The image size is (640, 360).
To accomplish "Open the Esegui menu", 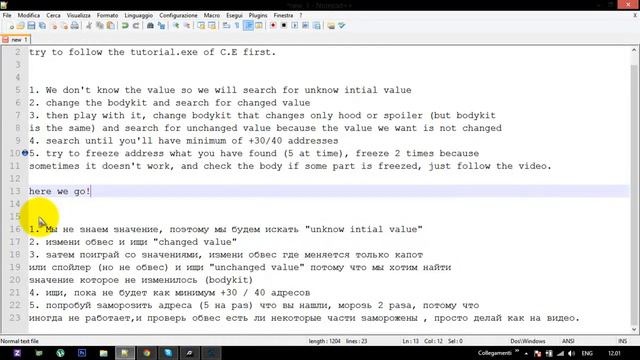I will pyautogui.click(x=234, y=15).
